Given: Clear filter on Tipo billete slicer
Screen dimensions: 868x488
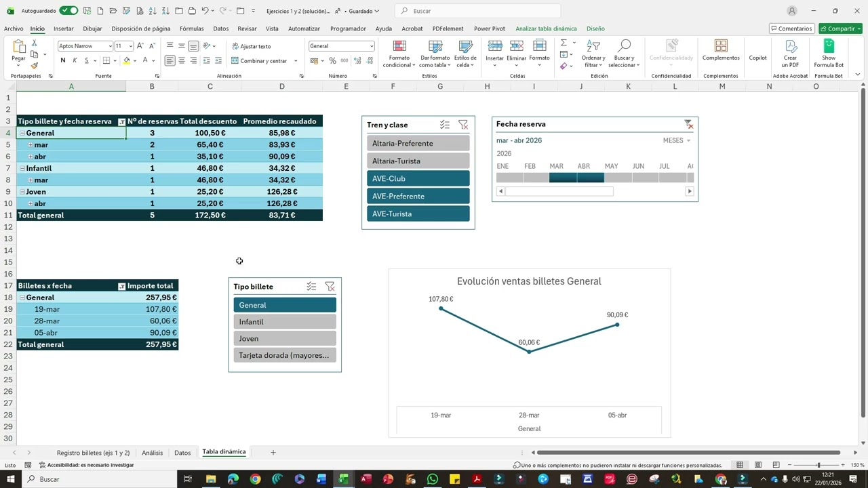Looking at the screenshot, I should coord(330,287).
